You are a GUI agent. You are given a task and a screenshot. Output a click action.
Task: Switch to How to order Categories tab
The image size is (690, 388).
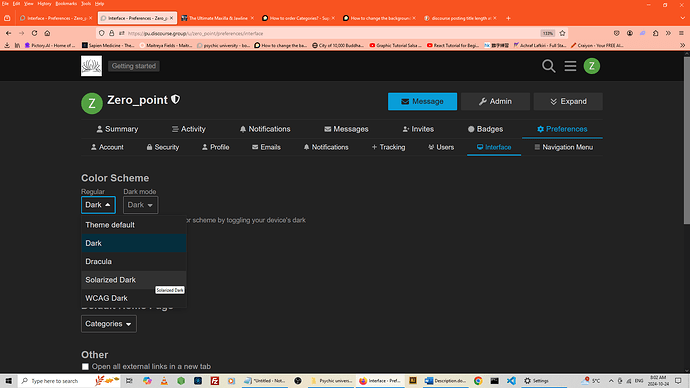[298, 18]
